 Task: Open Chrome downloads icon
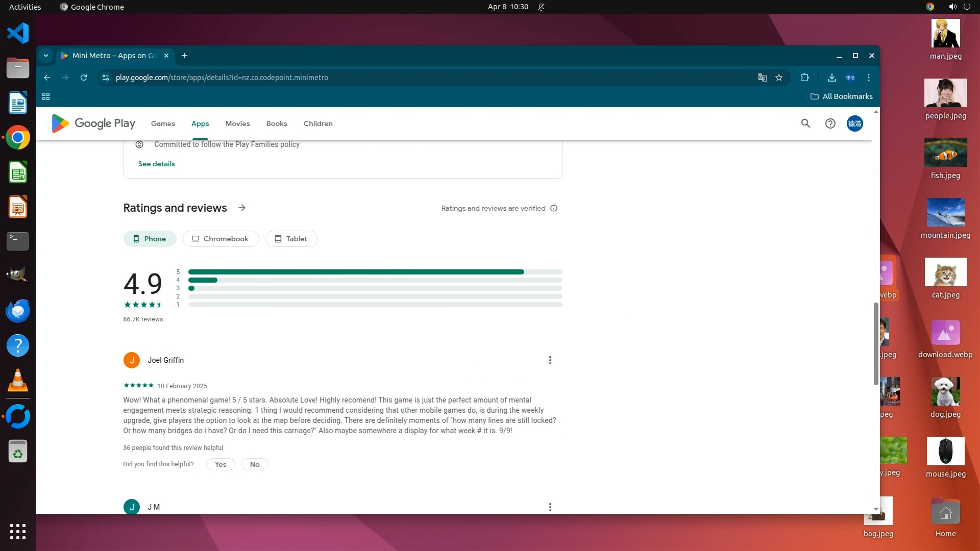(x=831, y=78)
